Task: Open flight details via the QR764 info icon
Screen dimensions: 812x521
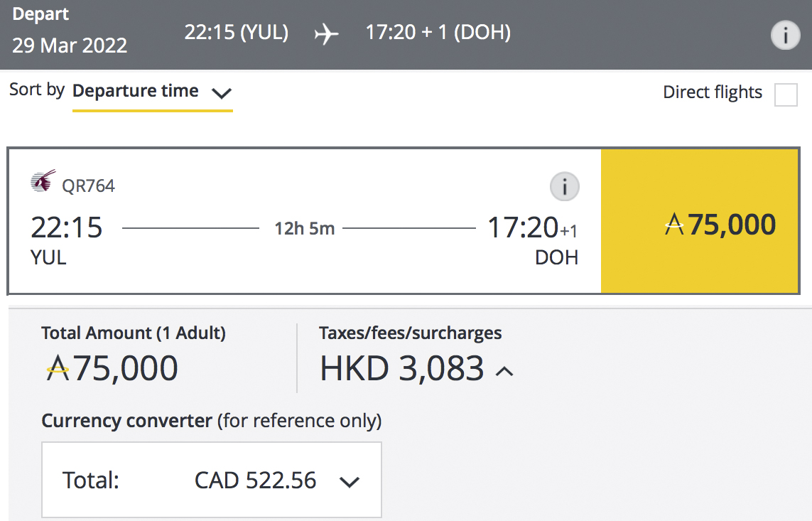Action: pyautogui.click(x=565, y=187)
